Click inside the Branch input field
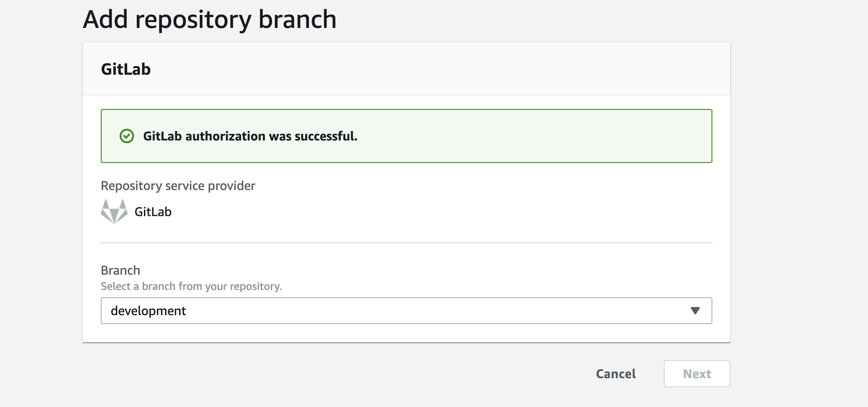Screen dimensions: 868x407 tap(315, 311)
